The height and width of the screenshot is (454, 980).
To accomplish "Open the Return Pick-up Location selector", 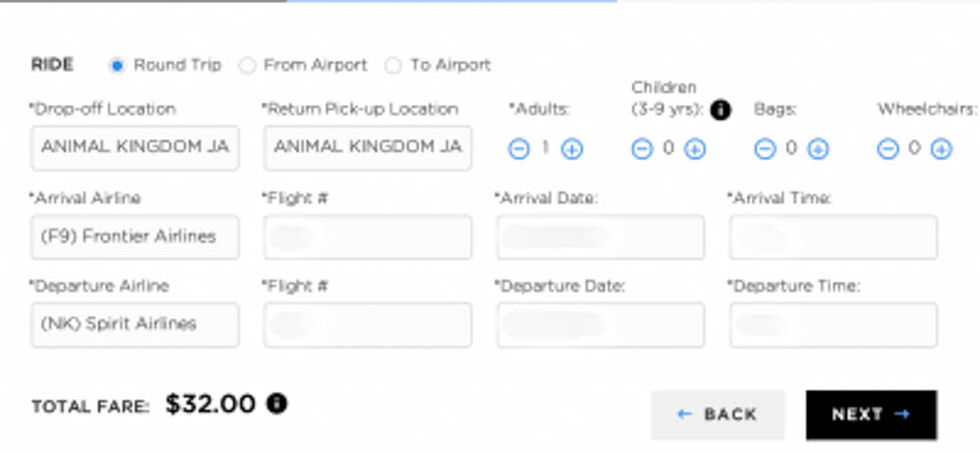I will click(x=367, y=148).
